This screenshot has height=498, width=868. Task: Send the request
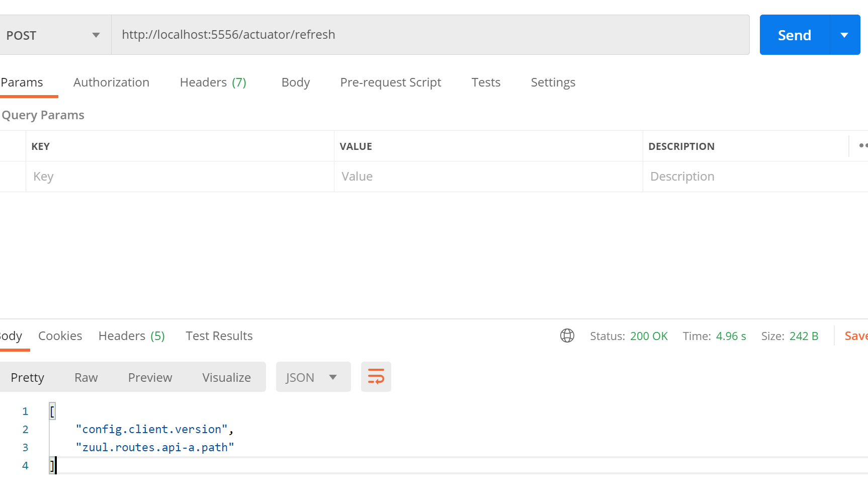pos(794,35)
